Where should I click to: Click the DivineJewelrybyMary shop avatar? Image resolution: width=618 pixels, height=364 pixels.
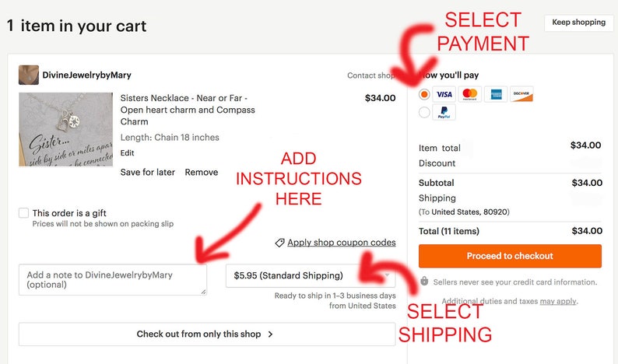tap(29, 75)
